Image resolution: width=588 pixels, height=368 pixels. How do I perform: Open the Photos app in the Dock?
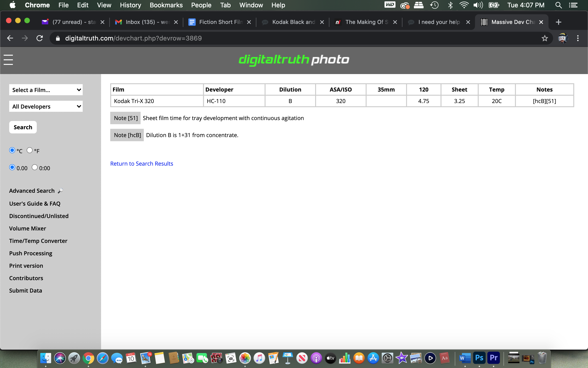coord(245,358)
